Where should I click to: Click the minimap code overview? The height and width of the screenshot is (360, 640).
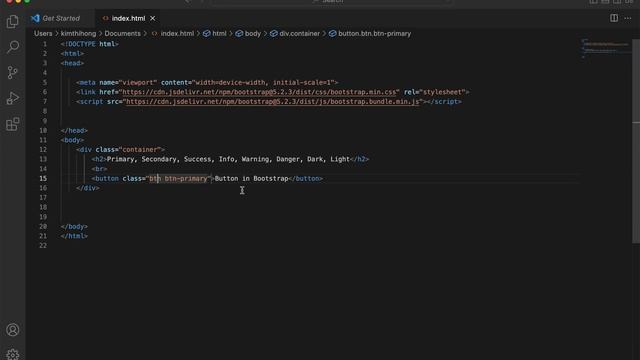pos(606,48)
